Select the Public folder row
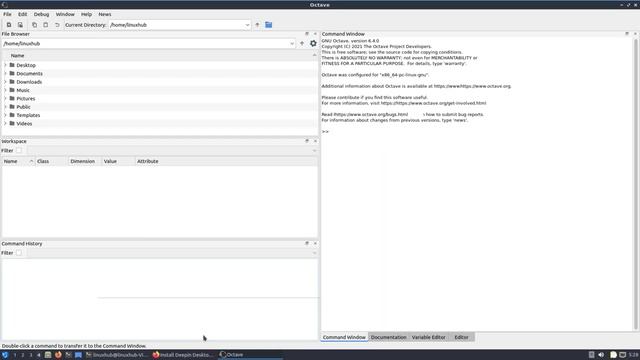This screenshot has height=360, width=640. (159, 107)
